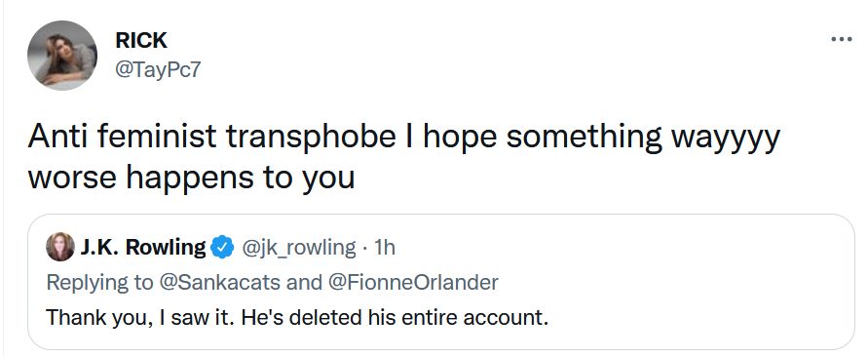Open the RICK display name profile
868x357 pixels.
click(141, 40)
